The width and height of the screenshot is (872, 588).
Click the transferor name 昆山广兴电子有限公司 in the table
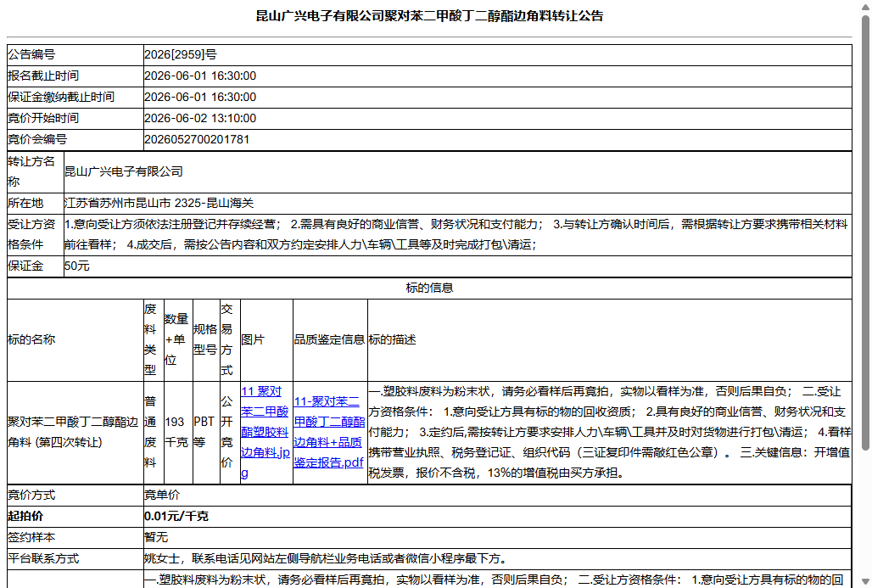124,172
